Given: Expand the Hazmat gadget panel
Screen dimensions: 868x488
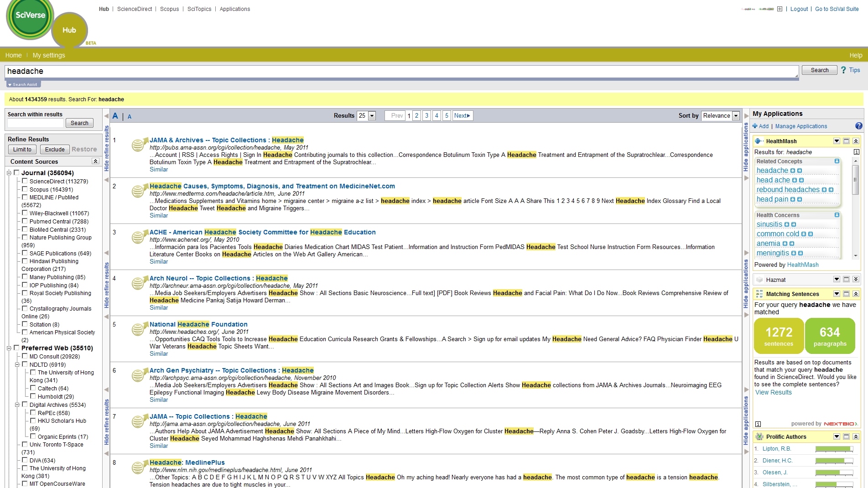Looking at the screenshot, I should [856, 279].
